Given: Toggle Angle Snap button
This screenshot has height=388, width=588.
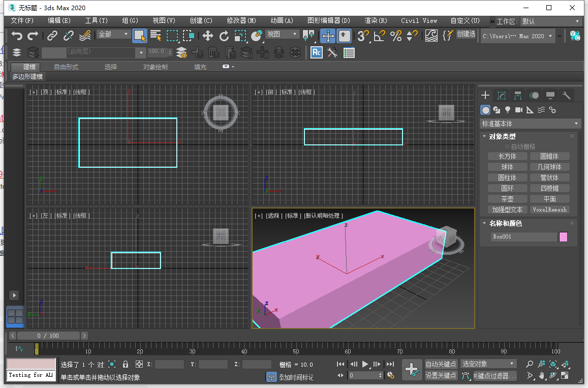Looking at the screenshot, I should click(x=379, y=36).
